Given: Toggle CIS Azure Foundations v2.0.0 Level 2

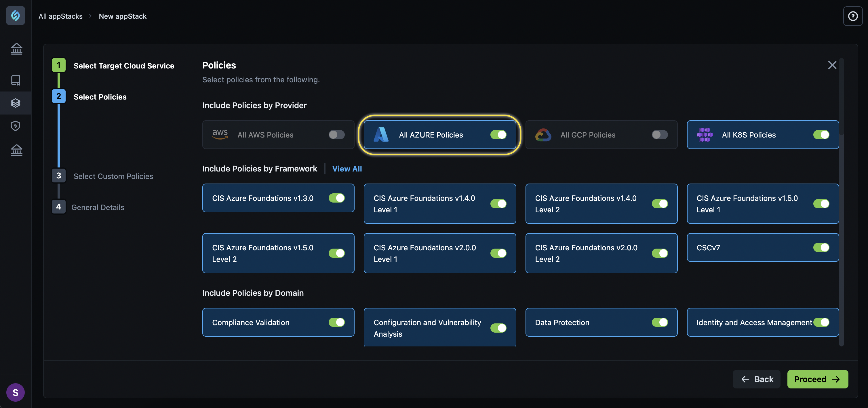Looking at the screenshot, I should pyautogui.click(x=660, y=253).
